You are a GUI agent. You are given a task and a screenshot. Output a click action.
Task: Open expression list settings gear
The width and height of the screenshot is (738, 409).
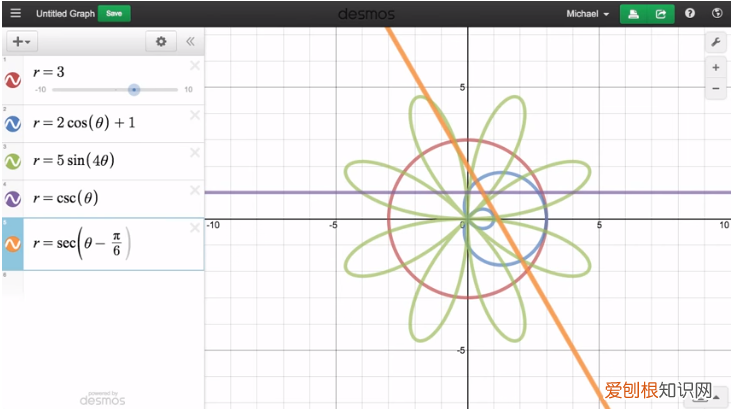pos(160,42)
